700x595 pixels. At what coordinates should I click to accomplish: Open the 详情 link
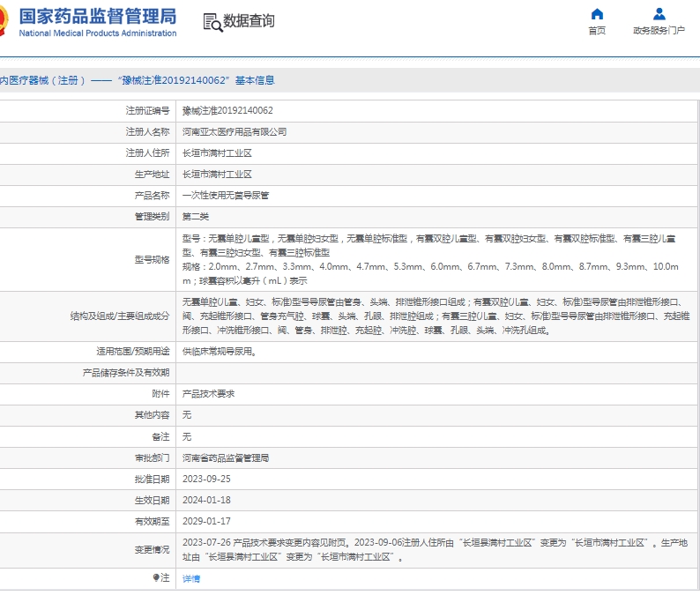coord(191,578)
